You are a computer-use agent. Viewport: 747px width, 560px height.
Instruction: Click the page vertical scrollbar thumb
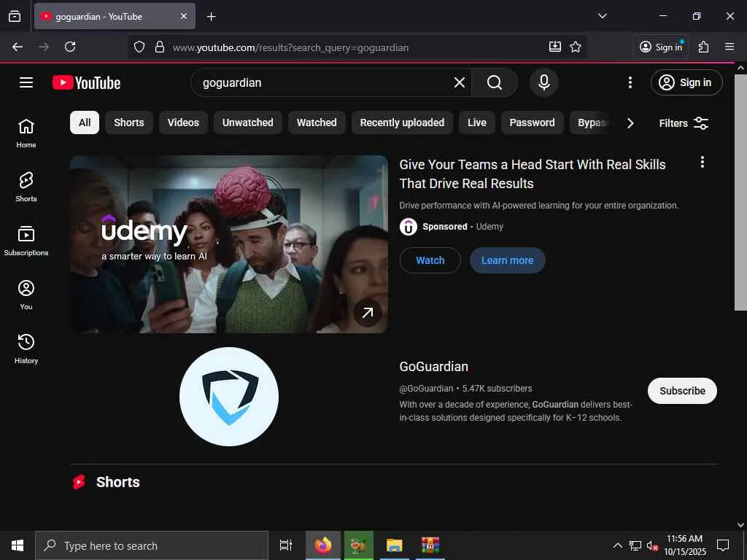(740, 192)
